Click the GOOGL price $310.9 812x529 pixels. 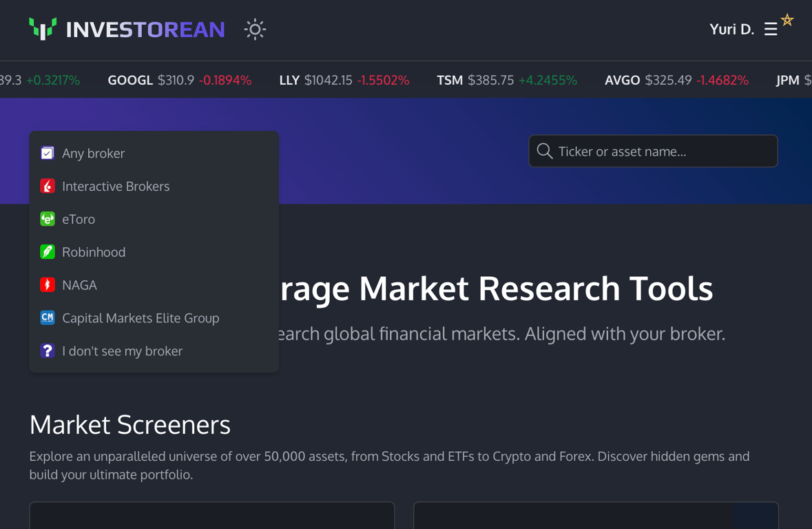pos(176,81)
